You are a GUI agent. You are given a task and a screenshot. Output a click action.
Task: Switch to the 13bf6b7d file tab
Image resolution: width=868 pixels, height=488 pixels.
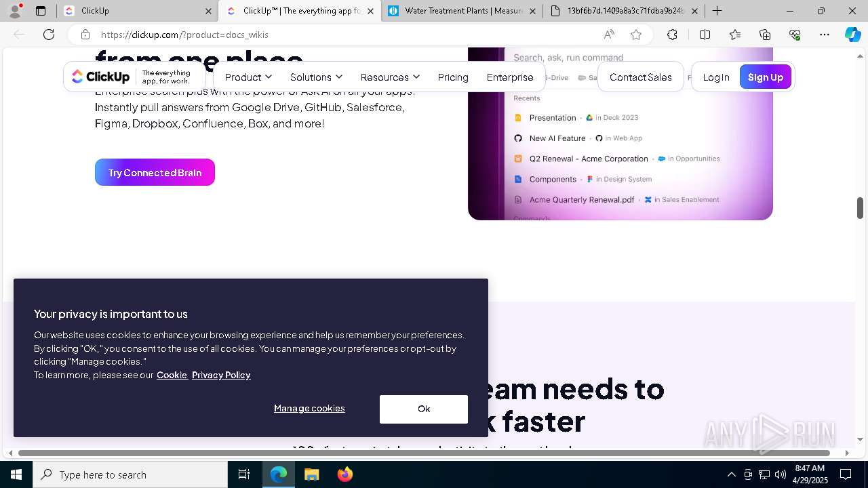tap(624, 11)
